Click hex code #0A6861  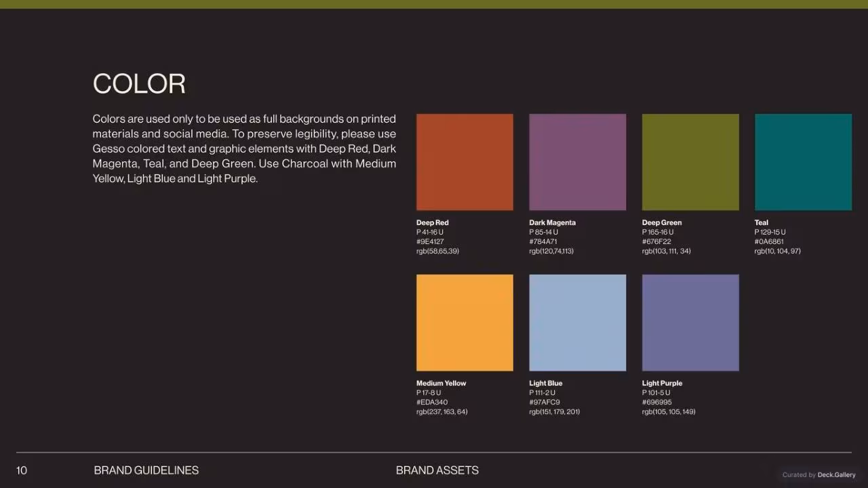(769, 241)
